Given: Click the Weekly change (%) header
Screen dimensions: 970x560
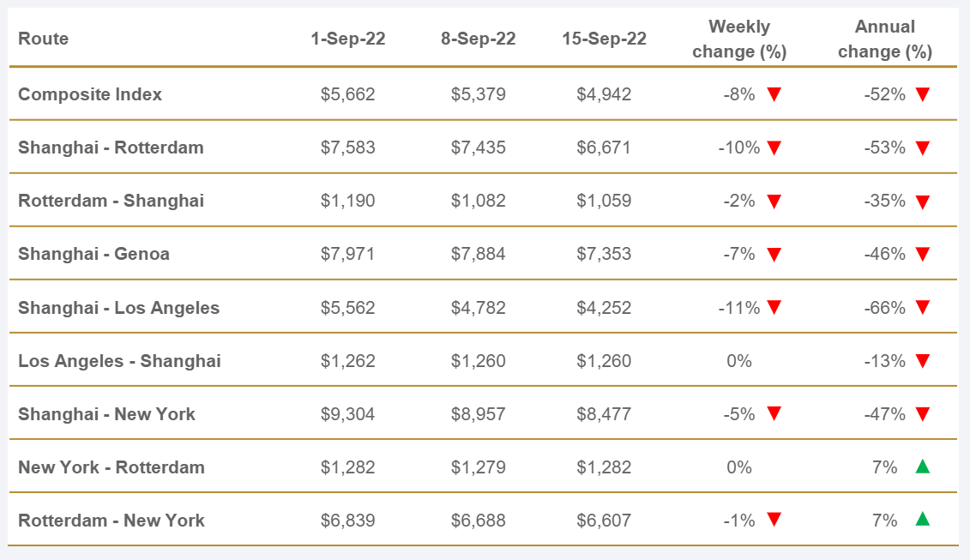Looking at the screenshot, I should coord(739,39).
